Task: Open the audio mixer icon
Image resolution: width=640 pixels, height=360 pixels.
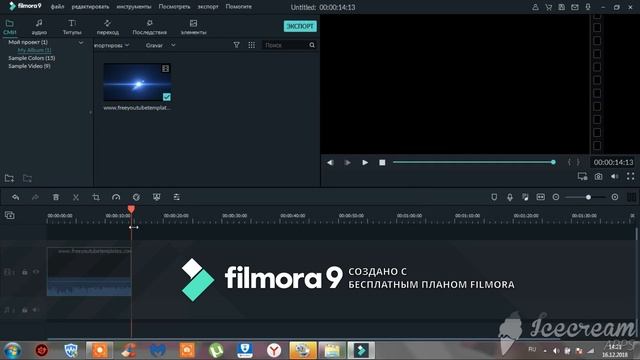Action: [525, 197]
